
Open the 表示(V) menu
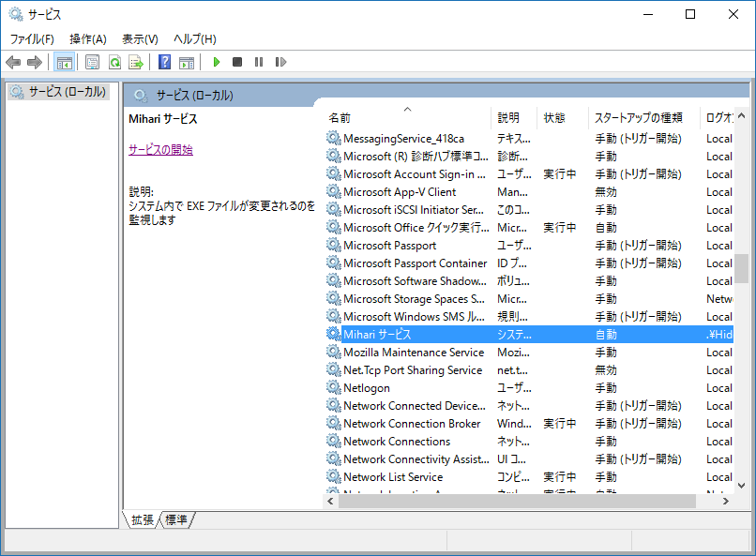click(140, 39)
